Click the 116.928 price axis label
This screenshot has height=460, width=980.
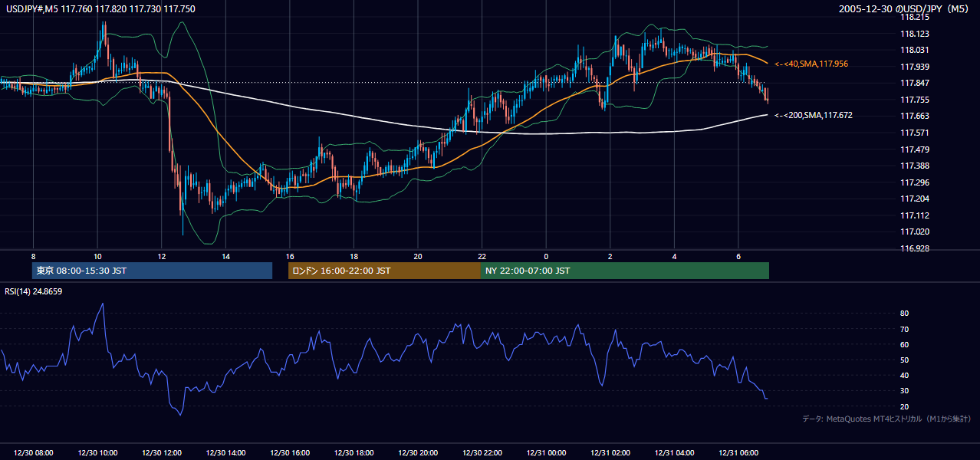(x=914, y=248)
